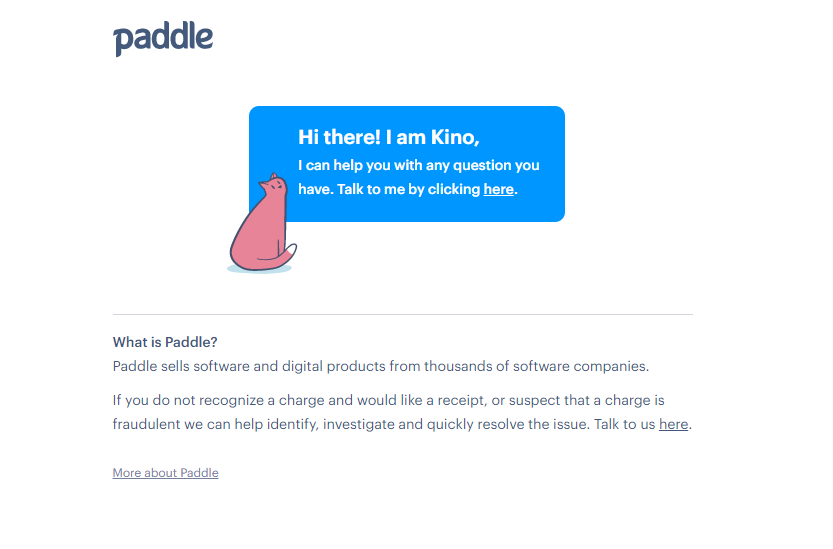
Task: Click the phrase "suspect that a charge is"
Action: (x=586, y=400)
